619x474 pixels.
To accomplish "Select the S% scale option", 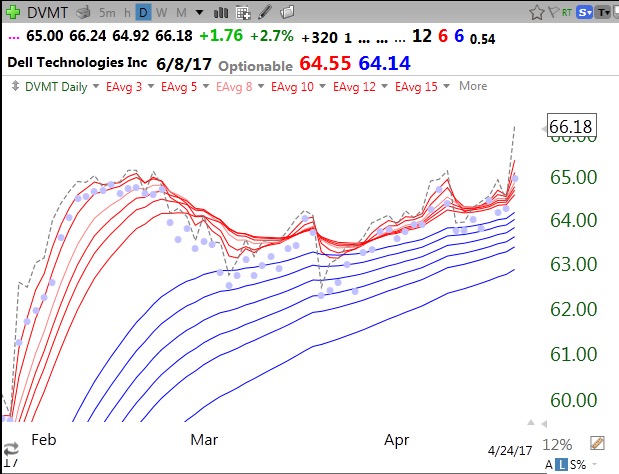I will point(578,465).
